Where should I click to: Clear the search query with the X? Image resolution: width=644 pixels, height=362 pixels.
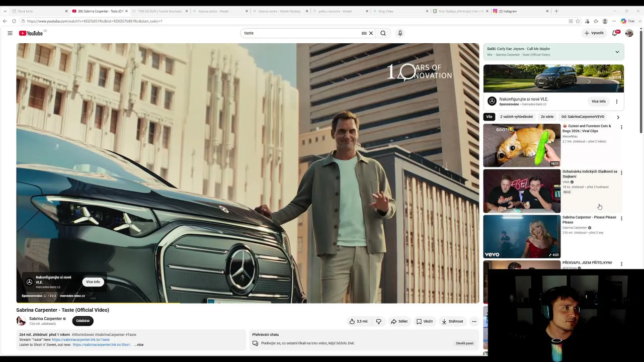pyautogui.click(x=371, y=33)
